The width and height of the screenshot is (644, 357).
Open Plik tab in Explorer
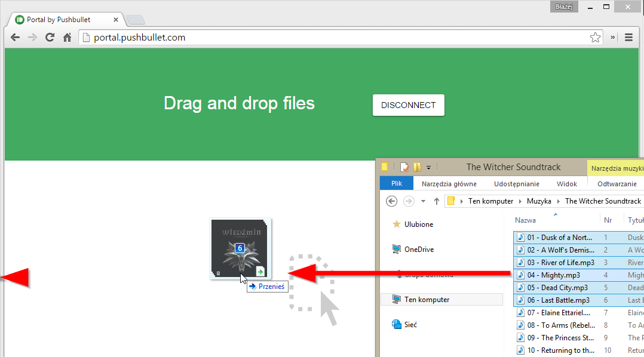[x=396, y=183]
